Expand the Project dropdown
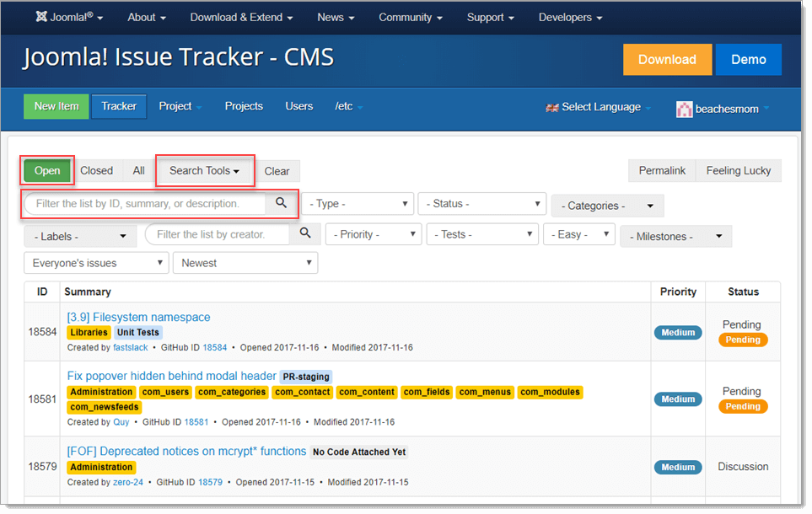Screen dimensions: 812x514 pyautogui.click(x=180, y=106)
